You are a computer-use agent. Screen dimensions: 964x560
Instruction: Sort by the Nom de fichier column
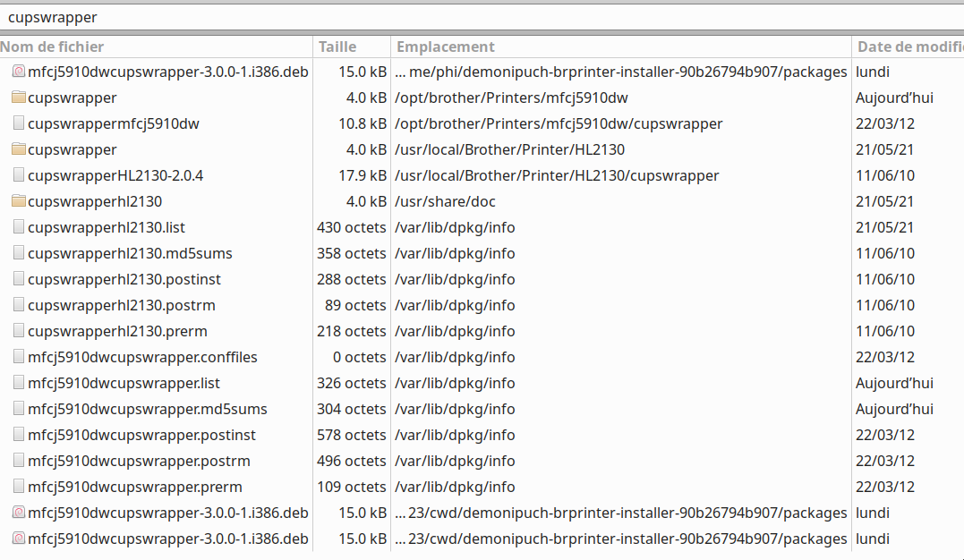pos(54,47)
